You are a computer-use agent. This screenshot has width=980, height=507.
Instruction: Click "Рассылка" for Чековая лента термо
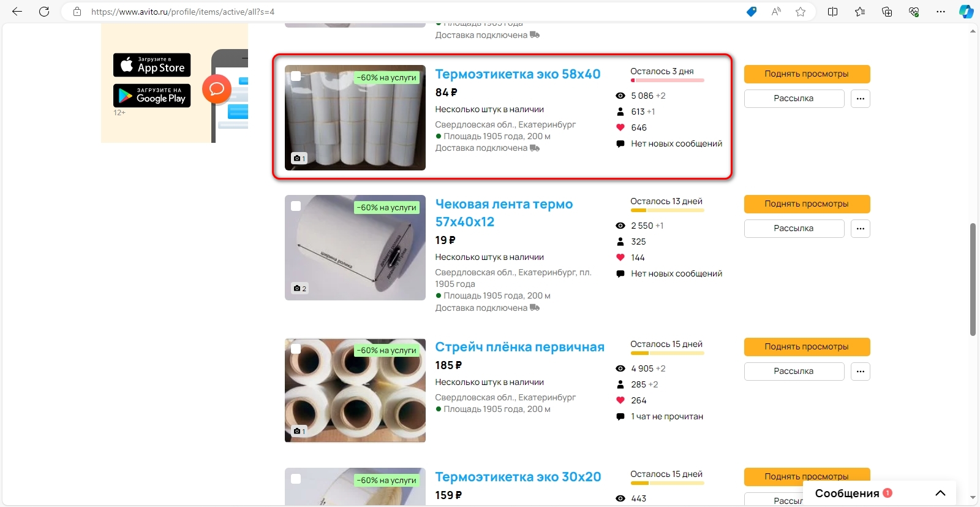click(x=794, y=229)
